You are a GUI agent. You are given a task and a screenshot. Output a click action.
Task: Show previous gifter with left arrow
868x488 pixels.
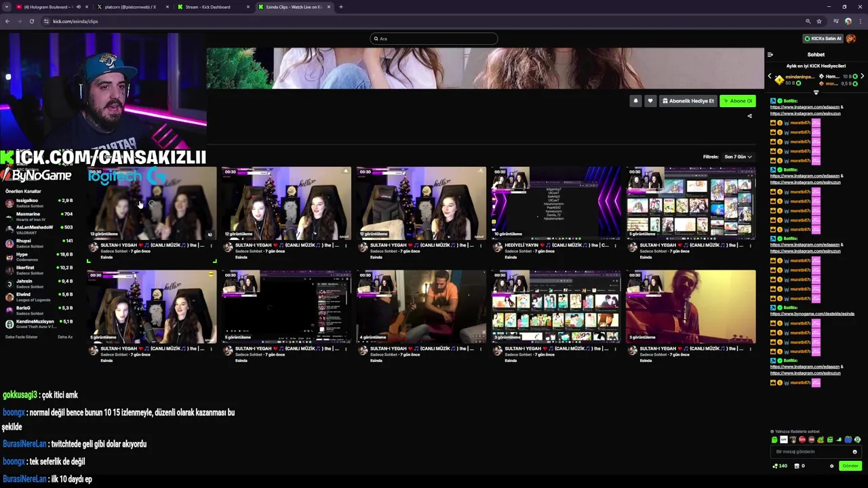(x=769, y=77)
